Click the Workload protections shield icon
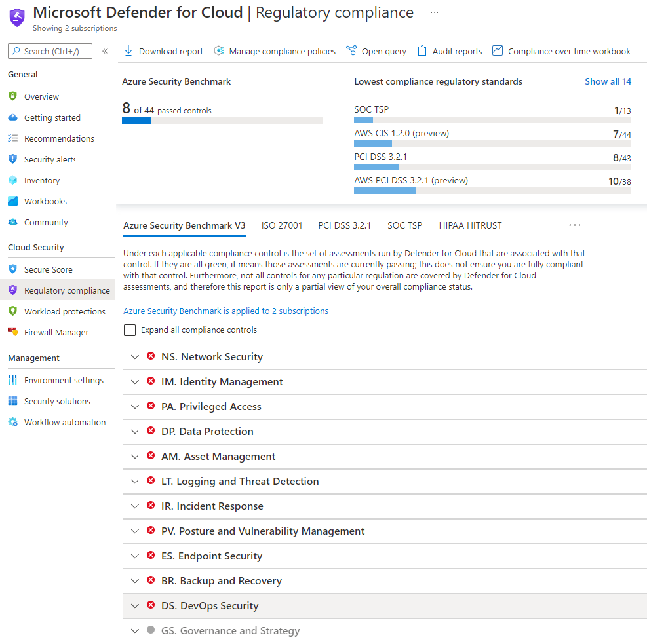This screenshot has height=644, width=647. (13, 311)
